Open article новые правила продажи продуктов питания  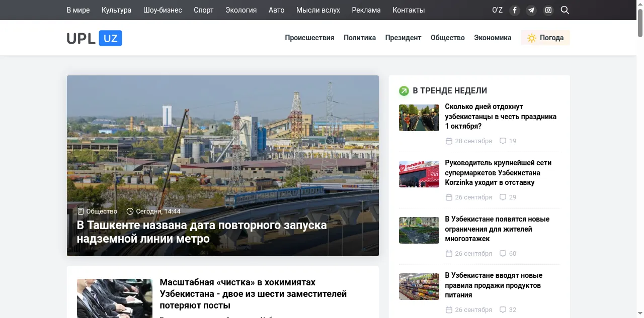click(x=494, y=285)
